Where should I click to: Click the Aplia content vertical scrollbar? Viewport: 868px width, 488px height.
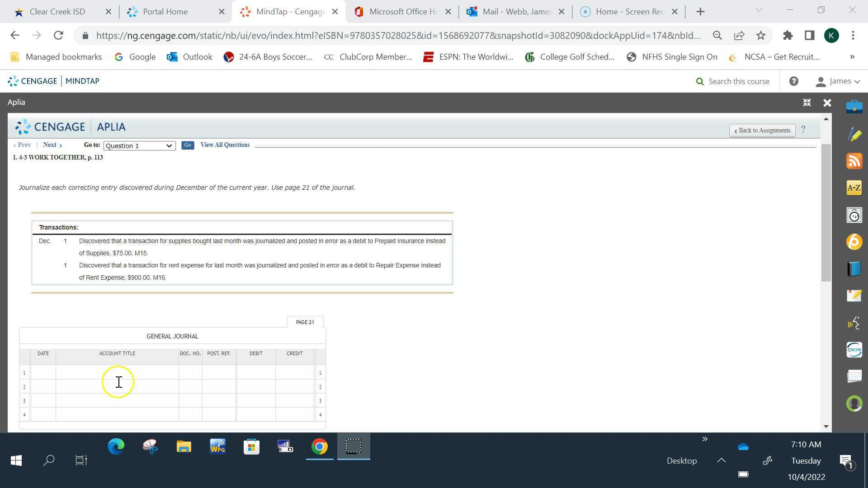pyautogui.click(x=826, y=212)
